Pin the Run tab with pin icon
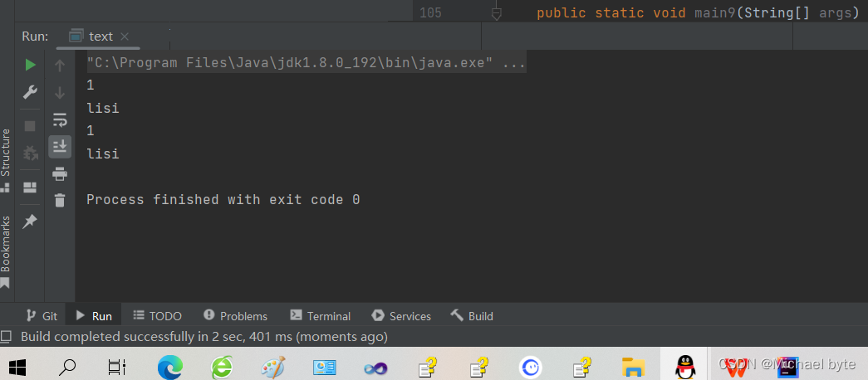Viewport: 868px width, 380px height. 30,222
